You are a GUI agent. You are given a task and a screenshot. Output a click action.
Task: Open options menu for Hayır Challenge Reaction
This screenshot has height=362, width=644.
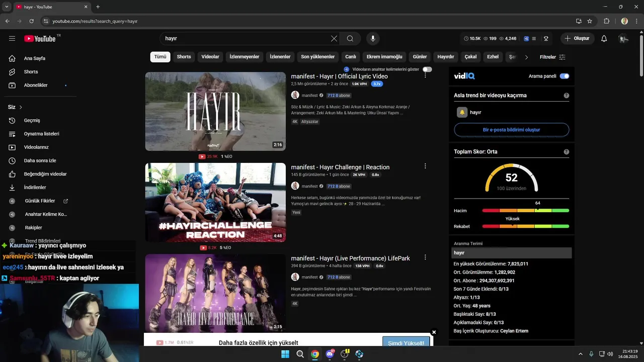(x=425, y=166)
